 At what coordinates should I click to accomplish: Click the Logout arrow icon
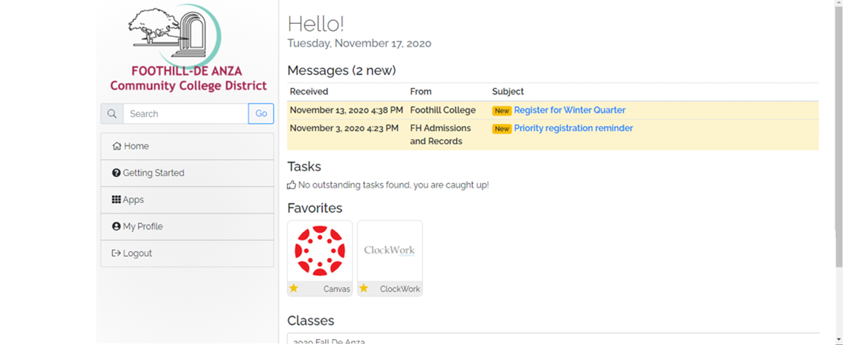(x=116, y=253)
